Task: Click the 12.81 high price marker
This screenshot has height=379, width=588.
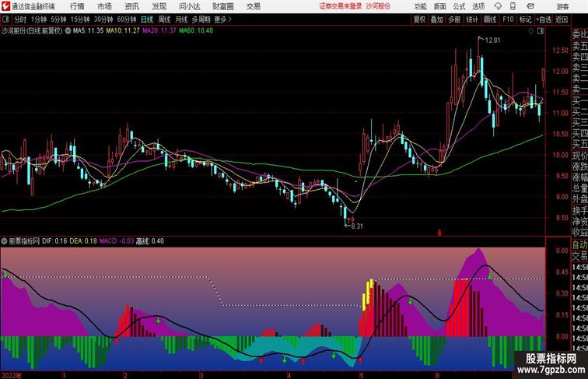Action: coord(492,40)
